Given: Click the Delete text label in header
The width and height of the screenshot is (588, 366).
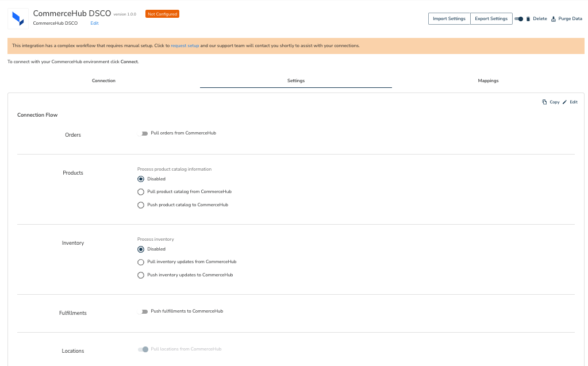Looking at the screenshot, I should [x=540, y=19].
